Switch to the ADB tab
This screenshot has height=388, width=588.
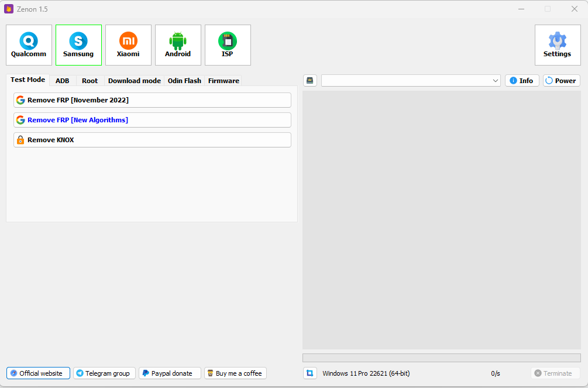click(62, 81)
